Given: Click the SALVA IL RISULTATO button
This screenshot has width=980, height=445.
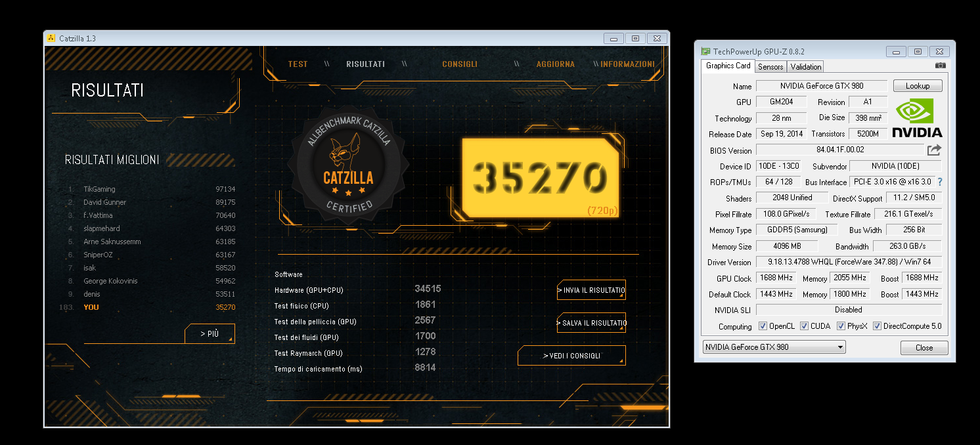Looking at the screenshot, I should pyautogui.click(x=591, y=323).
